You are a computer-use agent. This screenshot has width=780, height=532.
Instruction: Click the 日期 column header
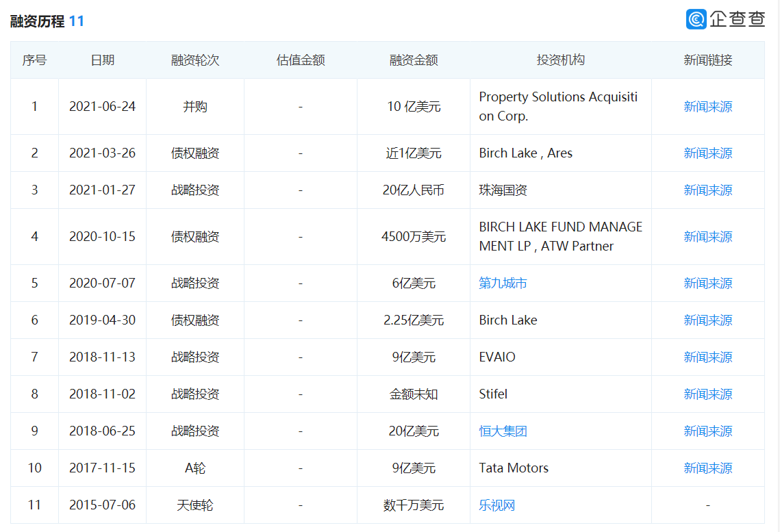coord(103,60)
